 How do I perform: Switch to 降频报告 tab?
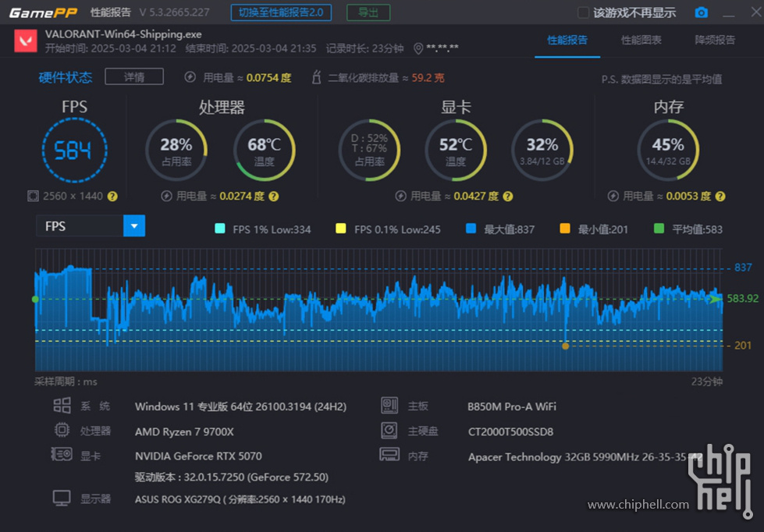(x=715, y=41)
